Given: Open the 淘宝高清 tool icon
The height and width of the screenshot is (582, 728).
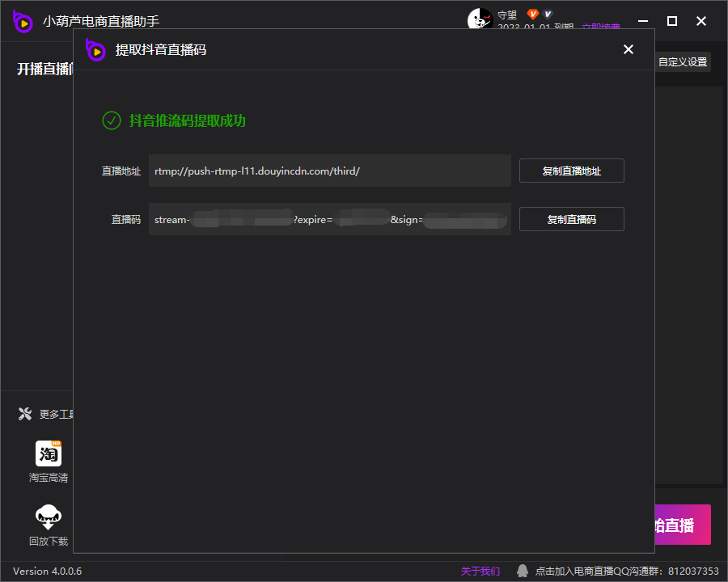Looking at the screenshot, I should 49,453.
